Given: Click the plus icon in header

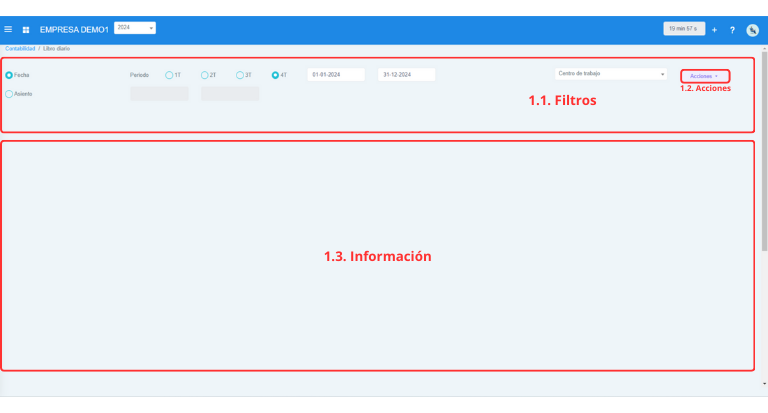Looking at the screenshot, I should (714, 30).
